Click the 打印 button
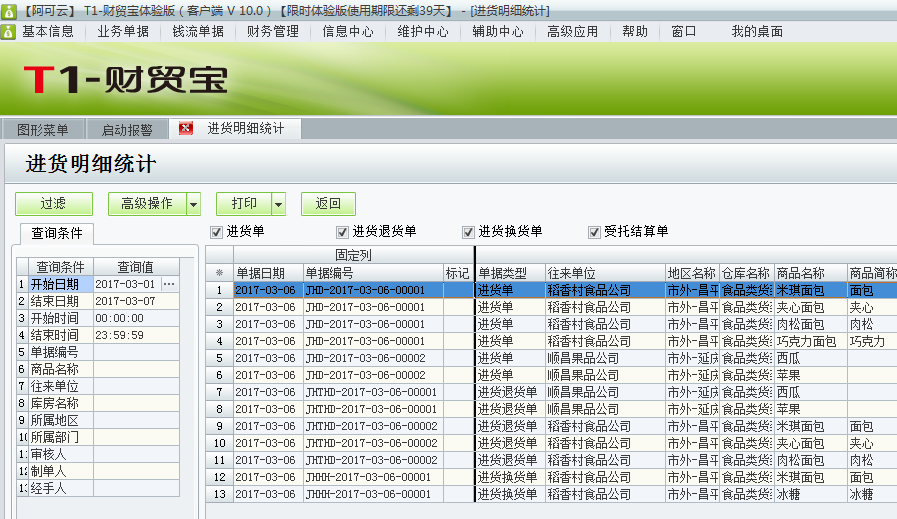This screenshot has width=897, height=519. click(x=244, y=204)
